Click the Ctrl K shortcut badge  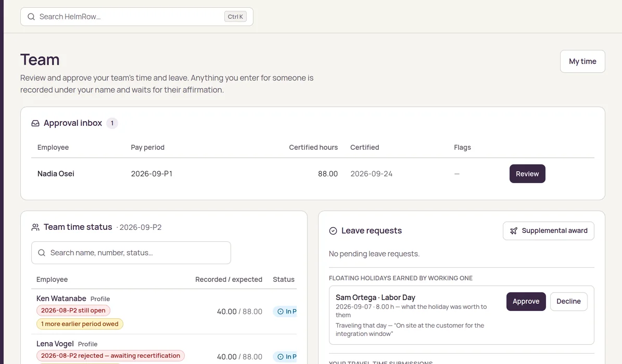tap(235, 17)
